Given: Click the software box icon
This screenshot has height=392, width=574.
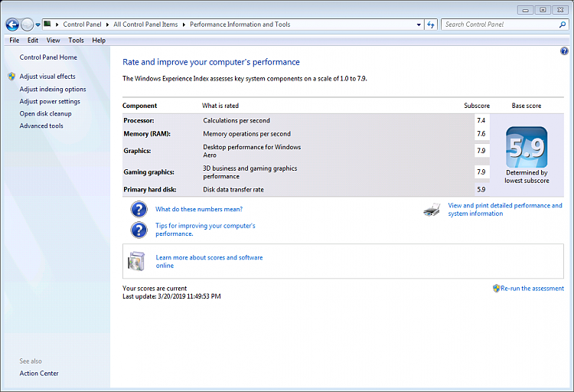Looking at the screenshot, I should [x=136, y=261].
